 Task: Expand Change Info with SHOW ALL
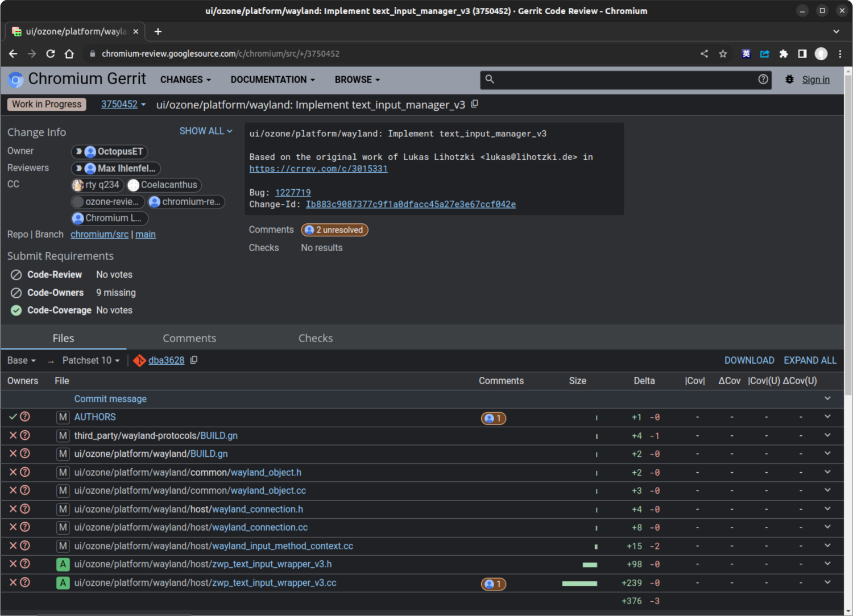pyautogui.click(x=205, y=131)
